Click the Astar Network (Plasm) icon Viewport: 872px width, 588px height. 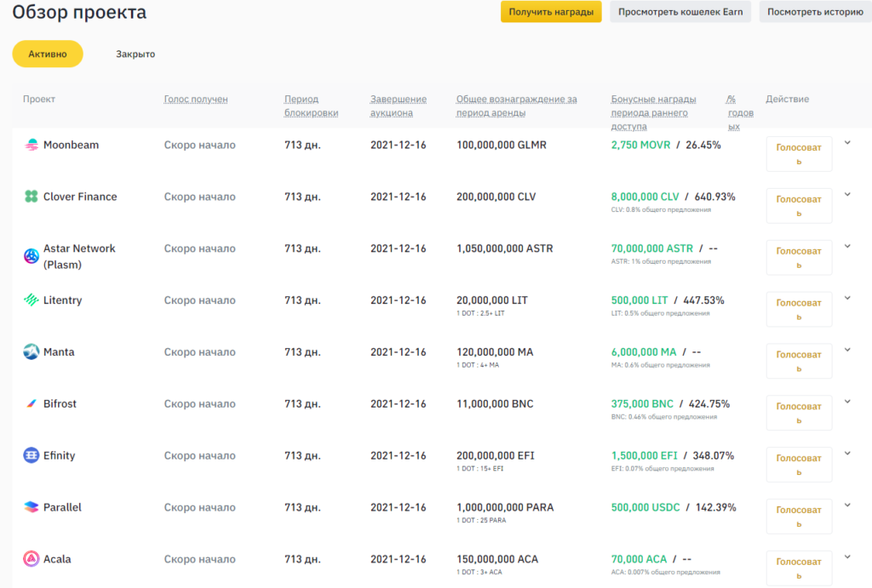pos(31,248)
